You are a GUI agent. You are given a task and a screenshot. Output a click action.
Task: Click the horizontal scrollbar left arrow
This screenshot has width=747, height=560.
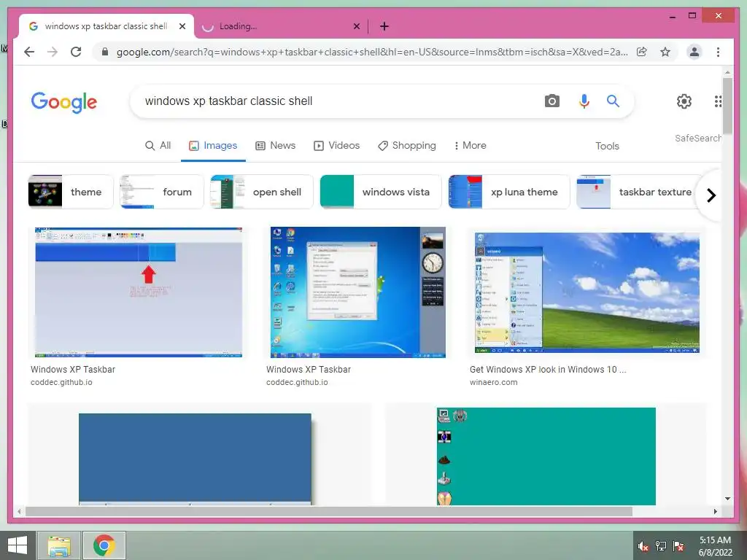coord(19,511)
